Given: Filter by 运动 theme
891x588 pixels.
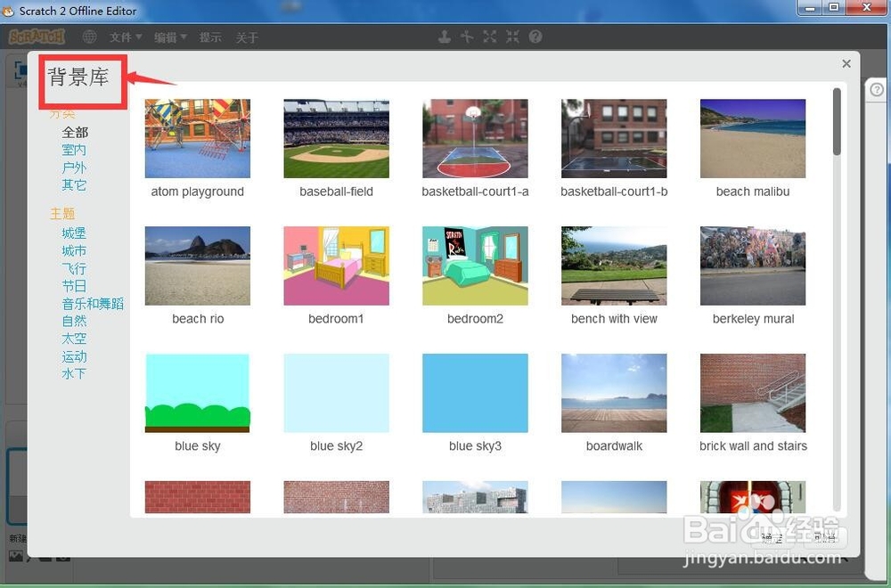Looking at the screenshot, I should 75,356.
